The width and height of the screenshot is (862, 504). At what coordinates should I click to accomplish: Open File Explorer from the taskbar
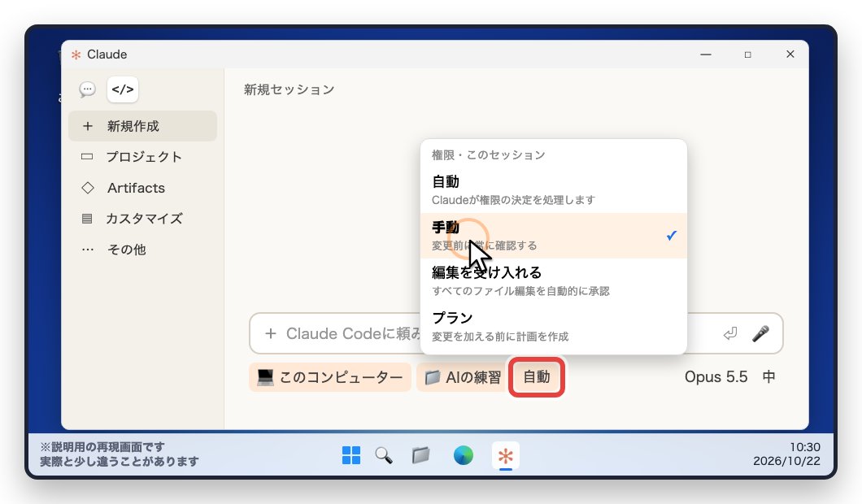click(x=421, y=455)
